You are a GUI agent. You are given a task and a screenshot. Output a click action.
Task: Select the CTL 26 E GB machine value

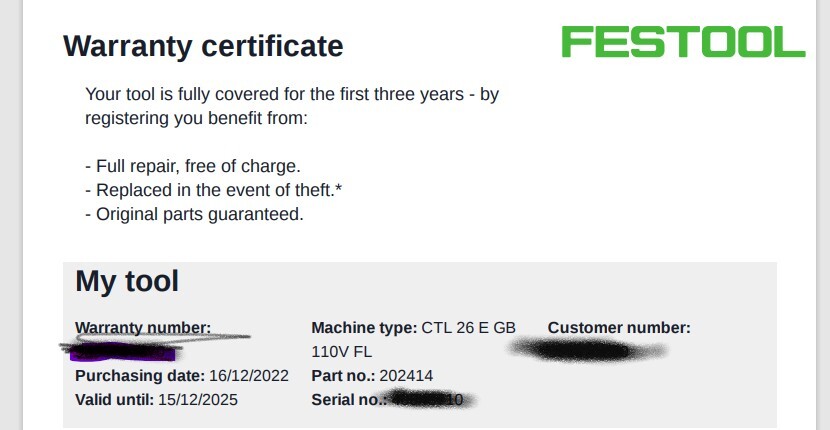[x=468, y=328]
